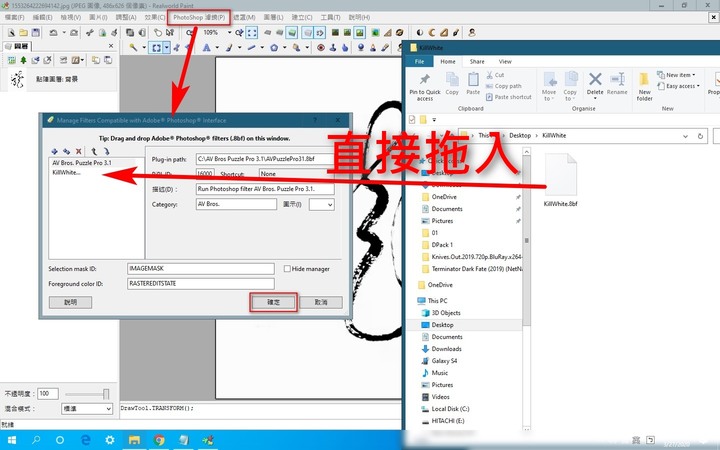The width and height of the screenshot is (720, 450).
Task: Click the save disk icon in the main toolbar
Action: coord(36,33)
